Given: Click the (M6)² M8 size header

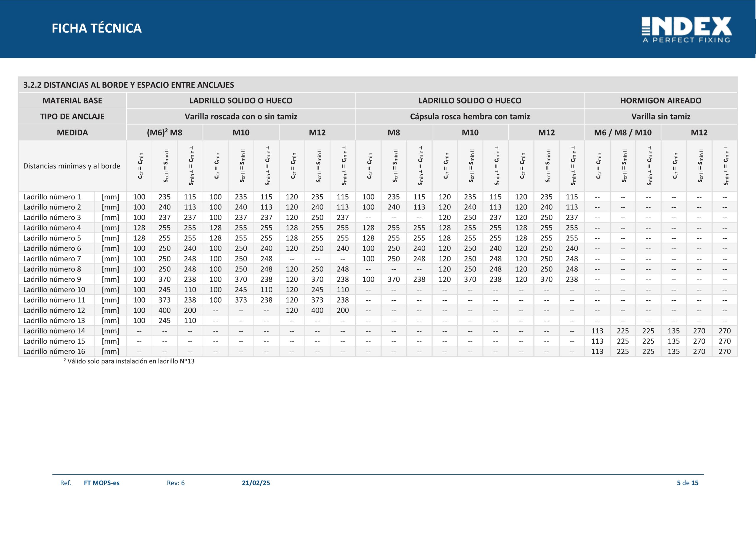Looking at the screenshot, I should [164, 132].
